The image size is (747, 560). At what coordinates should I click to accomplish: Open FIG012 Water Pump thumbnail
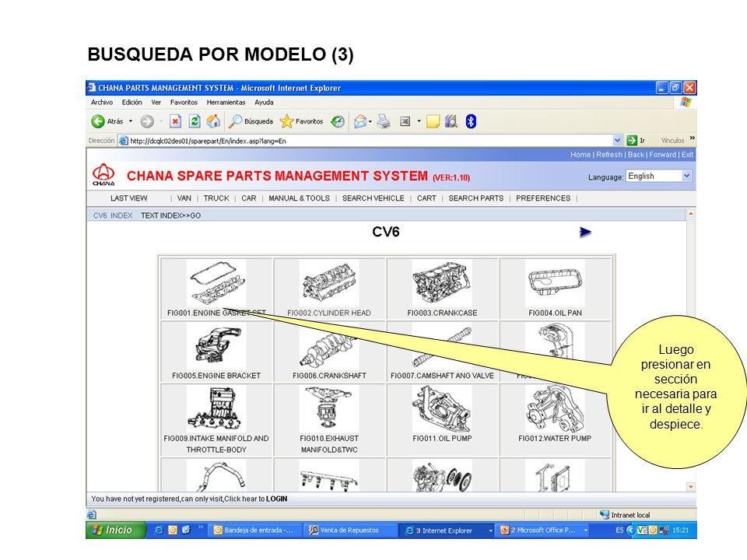pyautogui.click(x=555, y=410)
